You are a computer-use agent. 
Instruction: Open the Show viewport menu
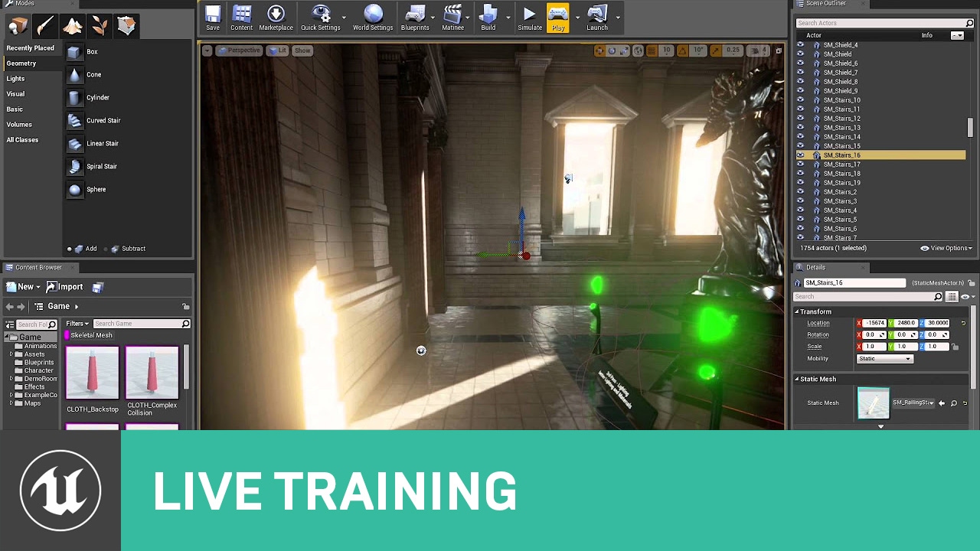(302, 51)
